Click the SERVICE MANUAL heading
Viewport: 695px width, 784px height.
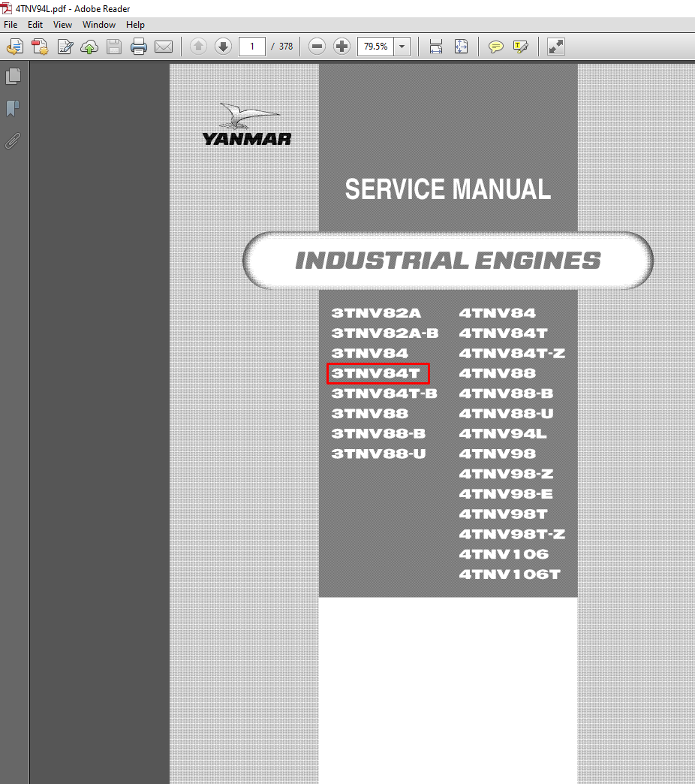(x=447, y=189)
